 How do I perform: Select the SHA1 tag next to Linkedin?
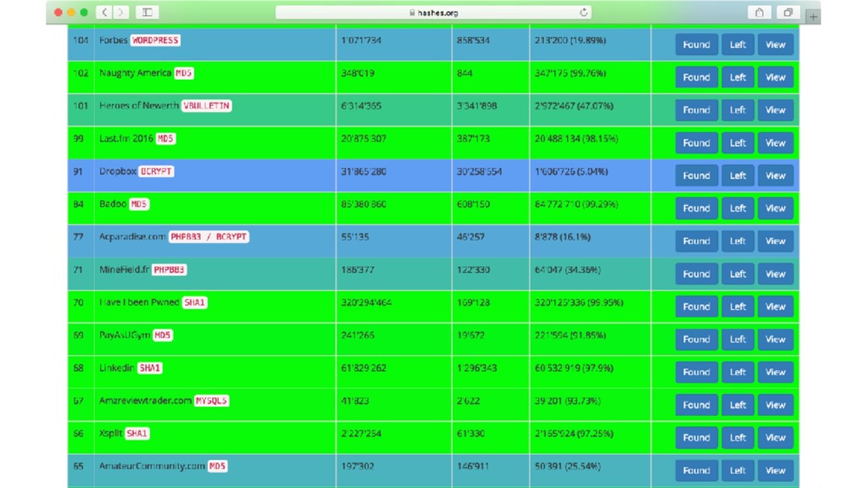149,368
